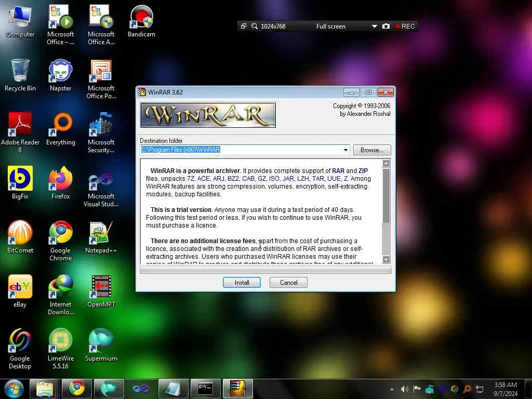
Task: Open the Bandicam resolution mode dropdown arrow
Action: 374,26
